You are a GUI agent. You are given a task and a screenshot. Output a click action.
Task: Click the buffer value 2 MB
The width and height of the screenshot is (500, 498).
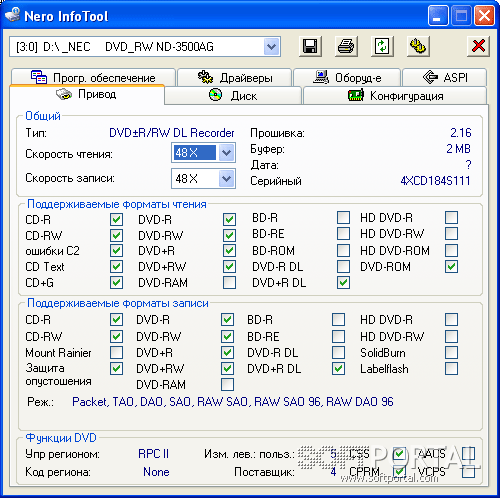click(458, 149)
